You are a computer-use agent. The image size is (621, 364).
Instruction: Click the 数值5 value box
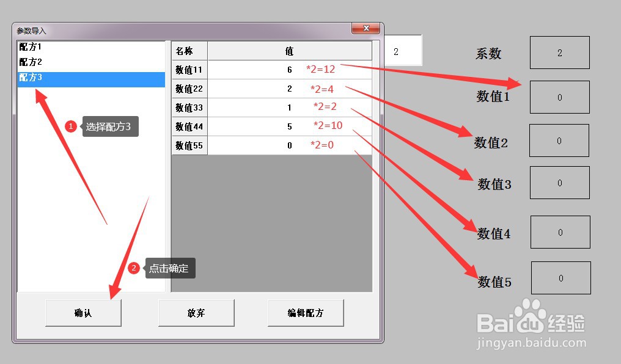(x=560, y=277)
